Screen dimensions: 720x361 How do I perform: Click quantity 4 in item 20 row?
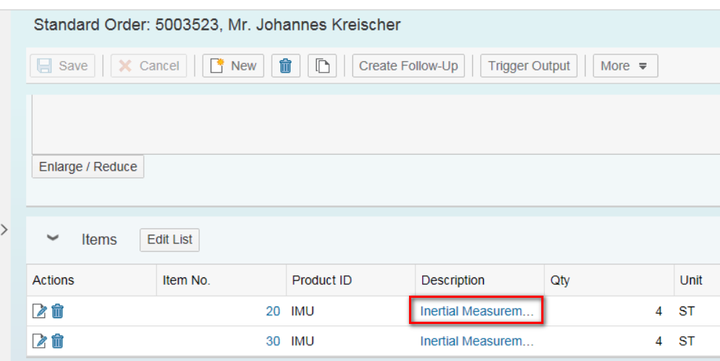pos(658,311)
